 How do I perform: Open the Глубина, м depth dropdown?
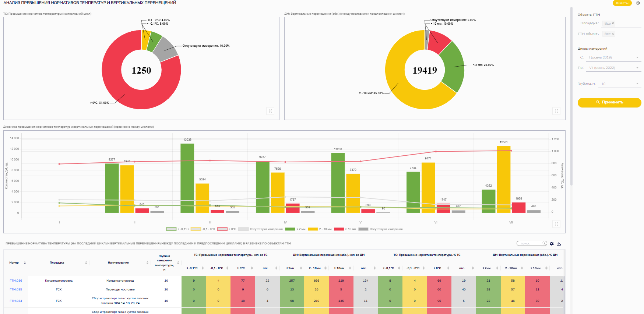[620, 84]
